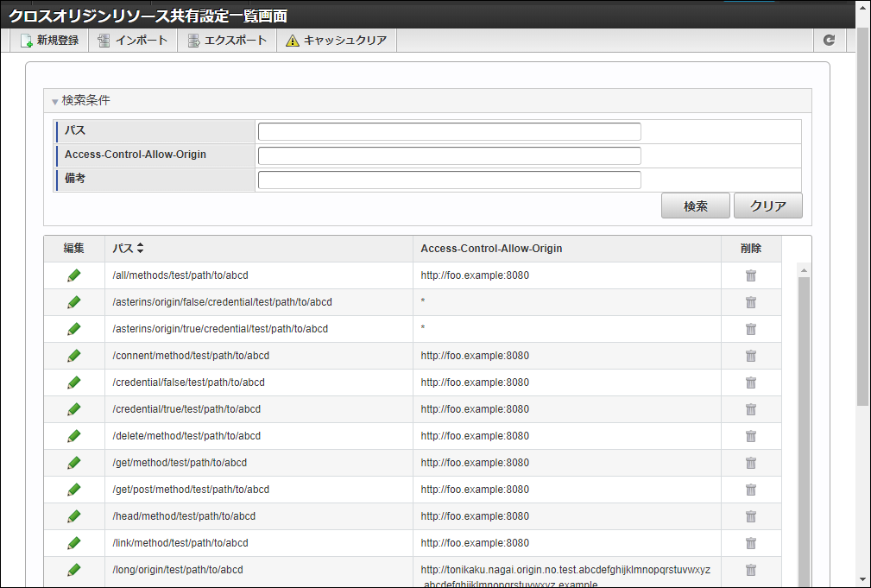Open the インポート function
The width and height of the screenshot is (871, 588).
pyautogui.click(x=133, y=41)
